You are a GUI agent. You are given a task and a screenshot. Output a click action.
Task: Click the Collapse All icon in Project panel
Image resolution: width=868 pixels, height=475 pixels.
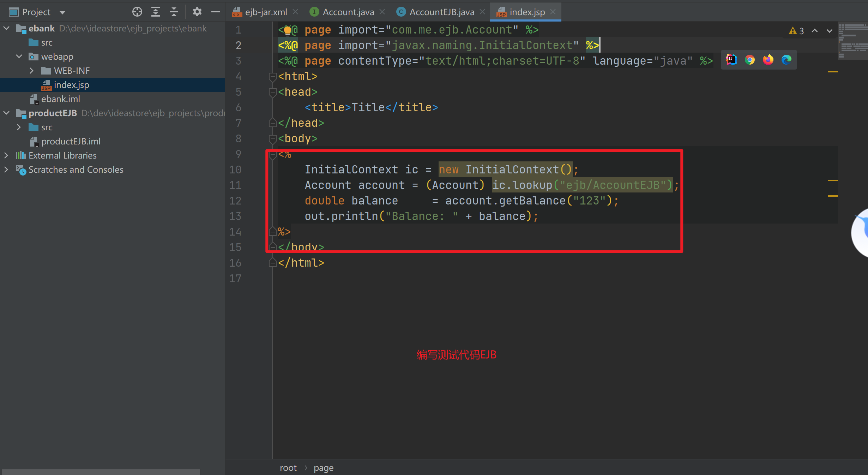174,12
